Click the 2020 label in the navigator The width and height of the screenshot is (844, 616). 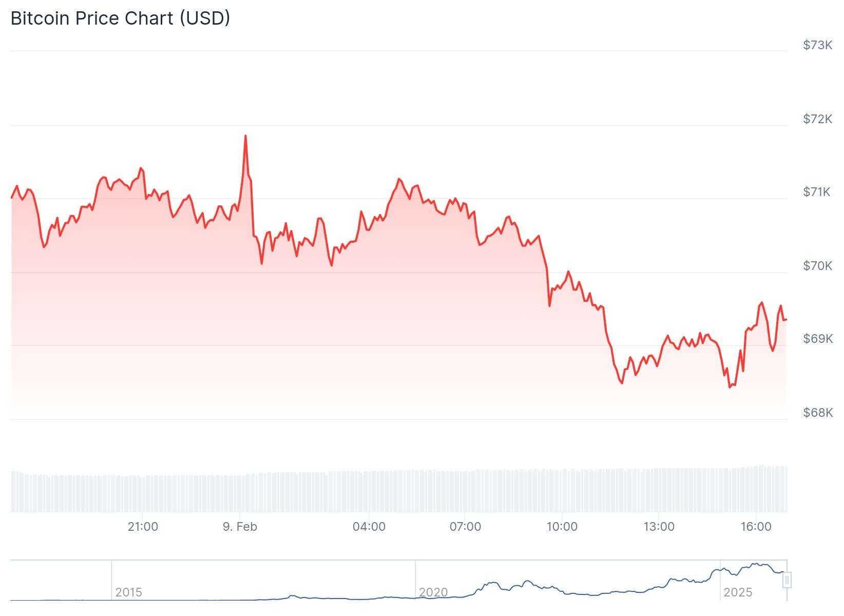(433, 592)
